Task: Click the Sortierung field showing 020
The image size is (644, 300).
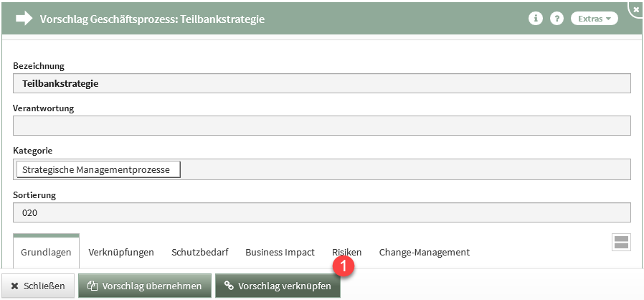Action: click(x=321, y=212)
